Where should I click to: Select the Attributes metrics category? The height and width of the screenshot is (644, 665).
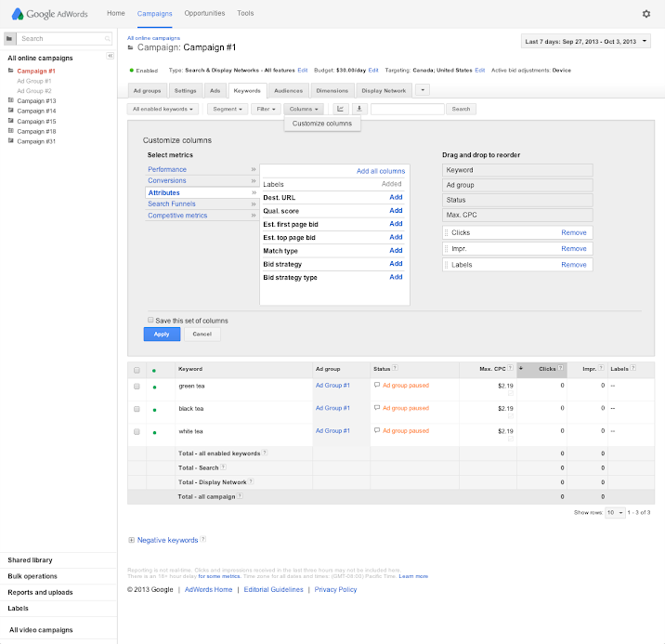point(164,192)
